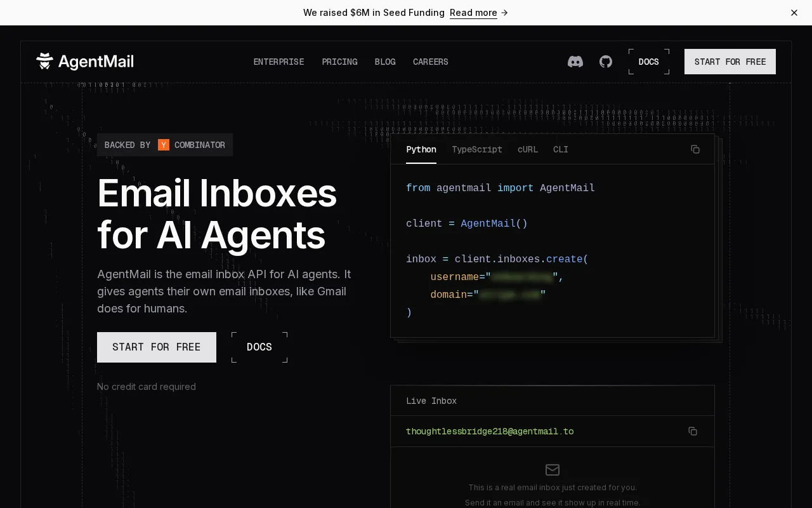Click Docs button in the header
Screen dimensions: 812x508
[x=649, y=62]
